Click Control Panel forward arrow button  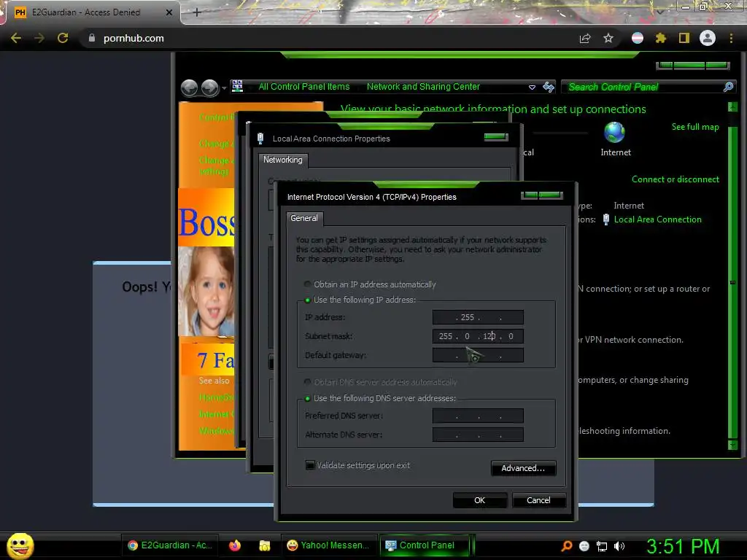coord(209,87)
